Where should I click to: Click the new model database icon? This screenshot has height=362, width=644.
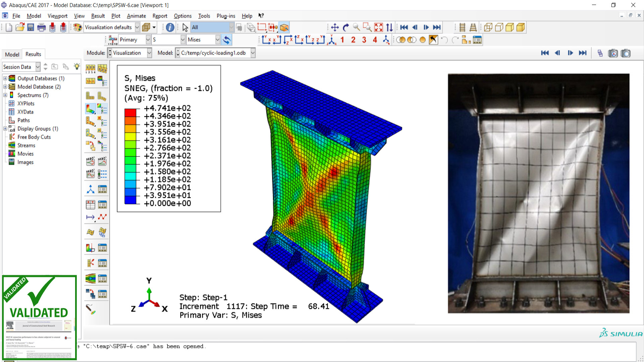point(9,27)
